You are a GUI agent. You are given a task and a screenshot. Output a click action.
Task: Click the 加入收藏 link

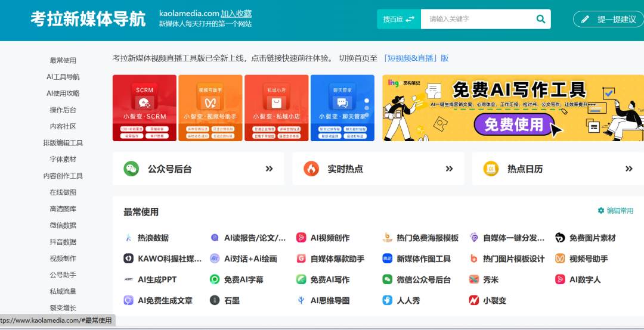point(236,14)
